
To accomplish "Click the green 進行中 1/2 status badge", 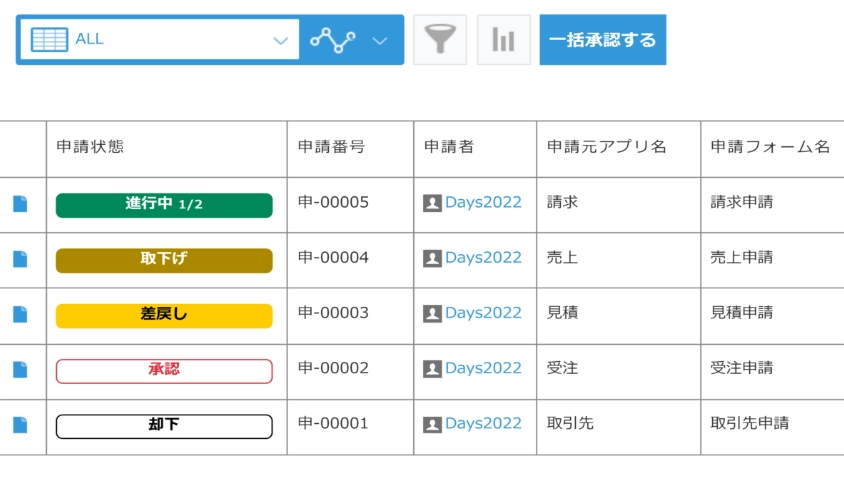I will (x=164, y=205).
